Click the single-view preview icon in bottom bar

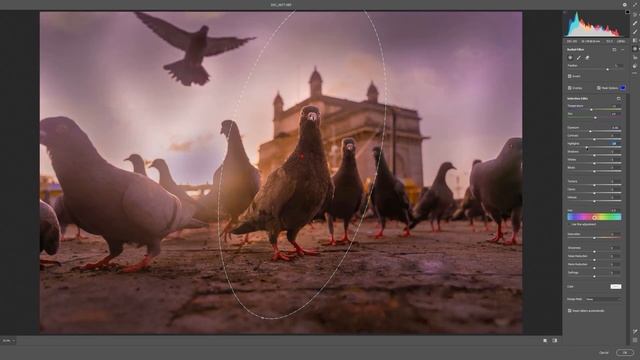(545, 340)
